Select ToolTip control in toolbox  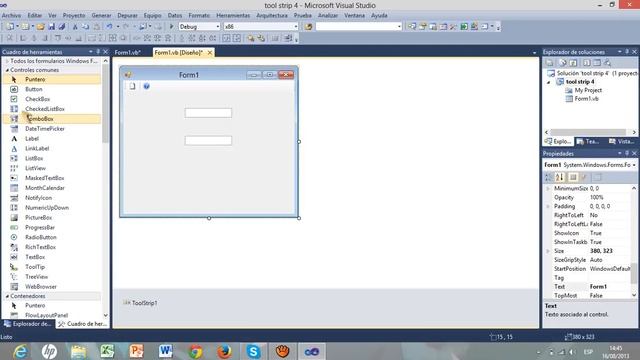pyautogui.click(x=35, y=267)
